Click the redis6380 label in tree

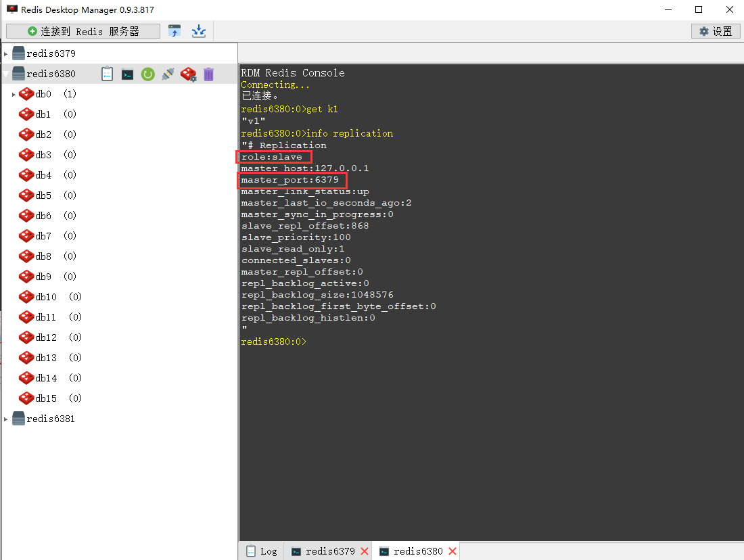point(51,74)
